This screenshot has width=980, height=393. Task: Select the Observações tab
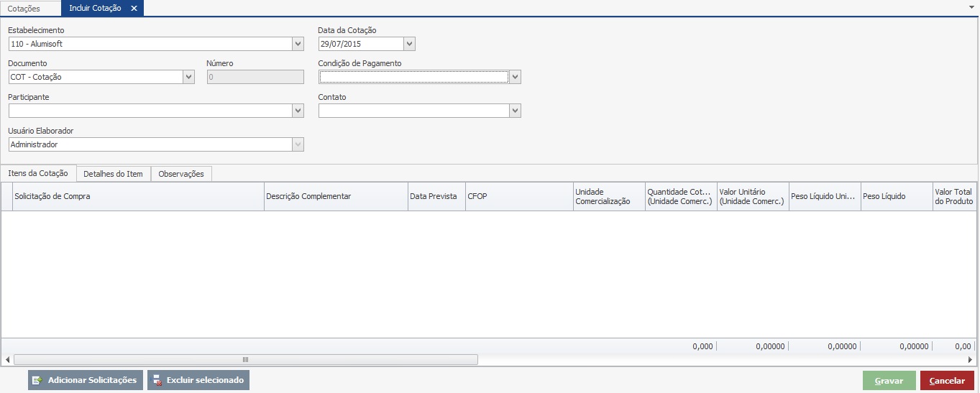pos(181,174)
